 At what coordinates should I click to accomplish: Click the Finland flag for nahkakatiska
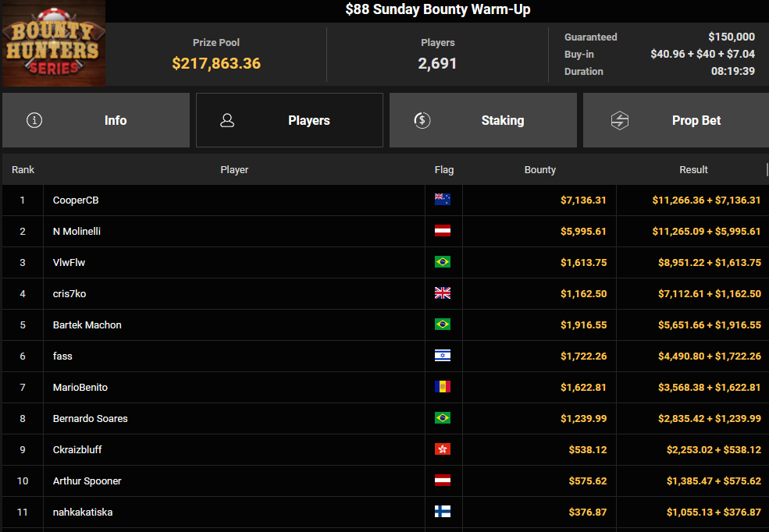click(443, 512)
